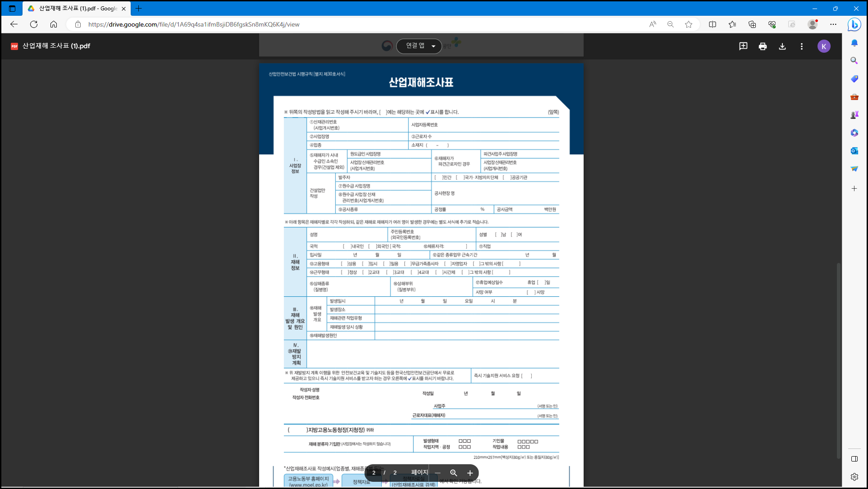868x489 pixels.
Task: Open tab actions menu icon
Action: [x=12, y=9]
